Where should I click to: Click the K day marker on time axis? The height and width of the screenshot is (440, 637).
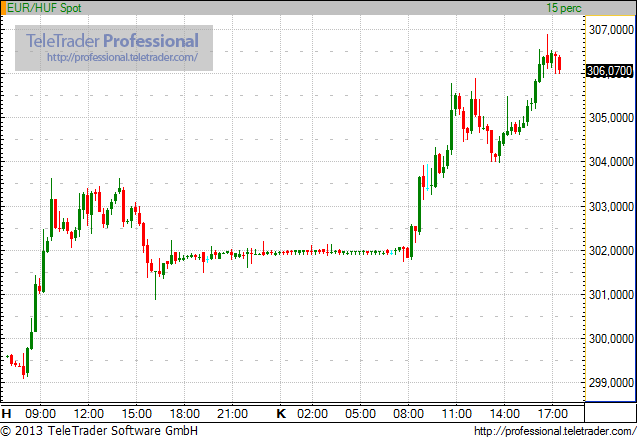pyautogui.click(x=281, y=414)
